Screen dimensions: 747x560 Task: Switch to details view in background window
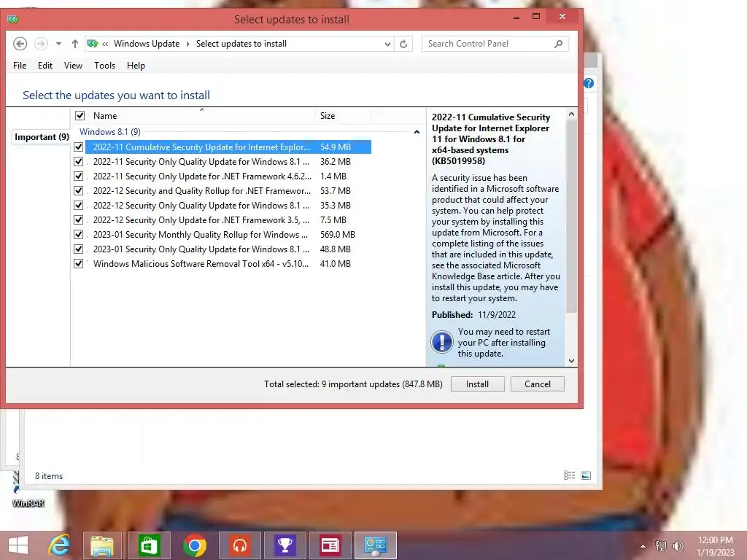(569, 475)
